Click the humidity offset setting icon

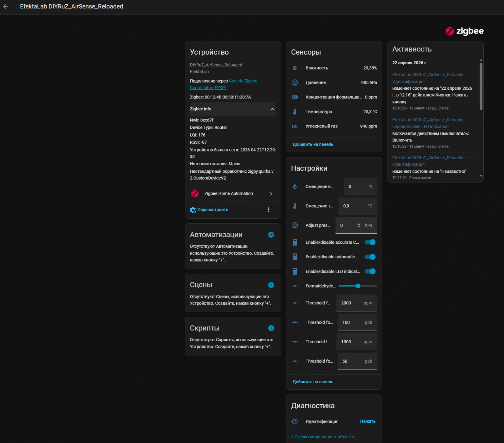click(295, 187)
